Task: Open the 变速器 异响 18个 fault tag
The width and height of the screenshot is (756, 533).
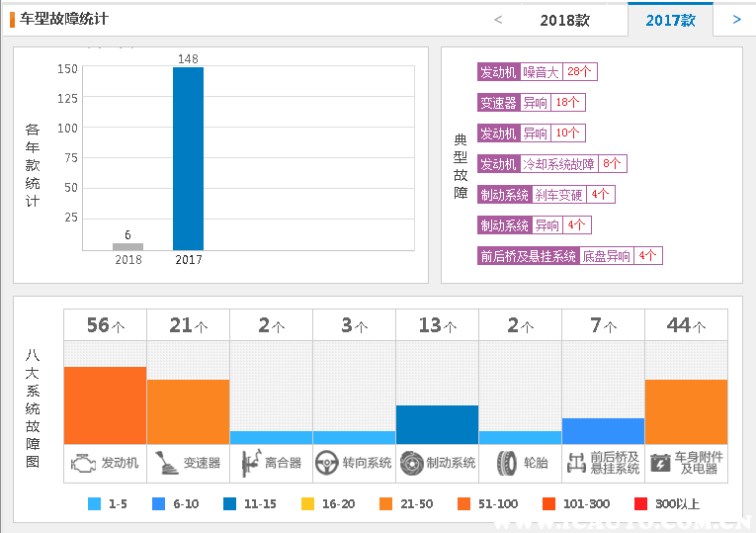Action: click(x=531, y=103)
